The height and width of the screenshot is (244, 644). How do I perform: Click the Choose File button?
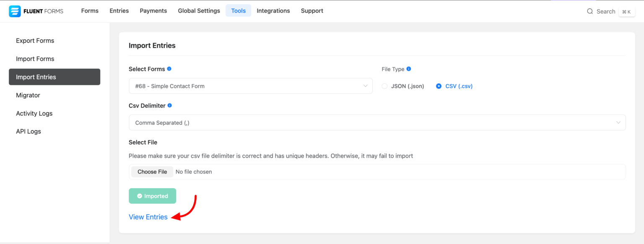click(x=152, y=171)
